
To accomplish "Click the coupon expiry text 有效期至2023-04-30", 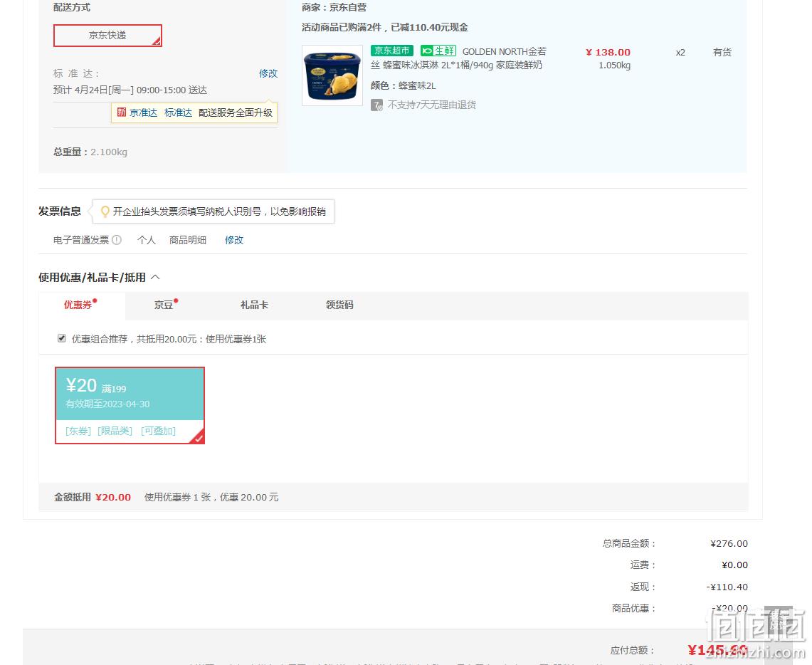I will point(107,404).
